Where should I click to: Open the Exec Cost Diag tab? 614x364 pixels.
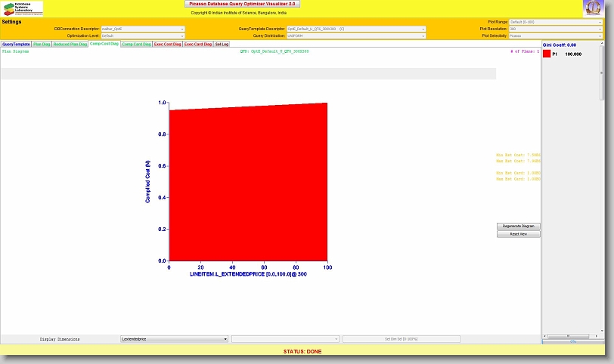(168, 45)
